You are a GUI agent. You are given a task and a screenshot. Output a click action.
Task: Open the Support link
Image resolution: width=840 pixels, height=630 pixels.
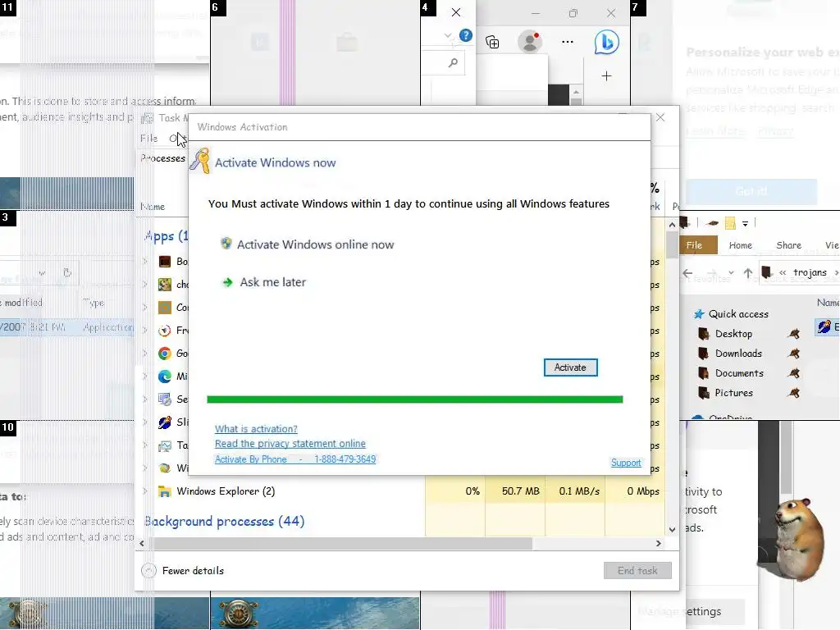point(626,463)
